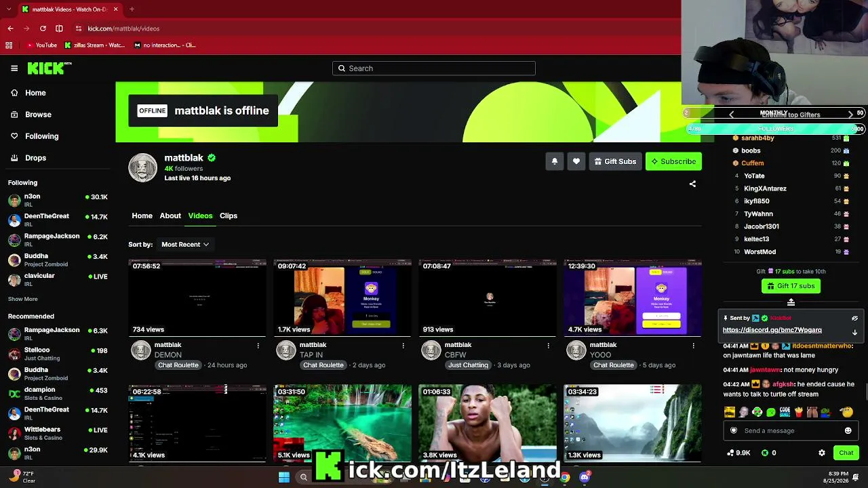The width and height of the screenshot is (868, 488).
Task: Go back in the browser
Action: [x=10, y=28]
